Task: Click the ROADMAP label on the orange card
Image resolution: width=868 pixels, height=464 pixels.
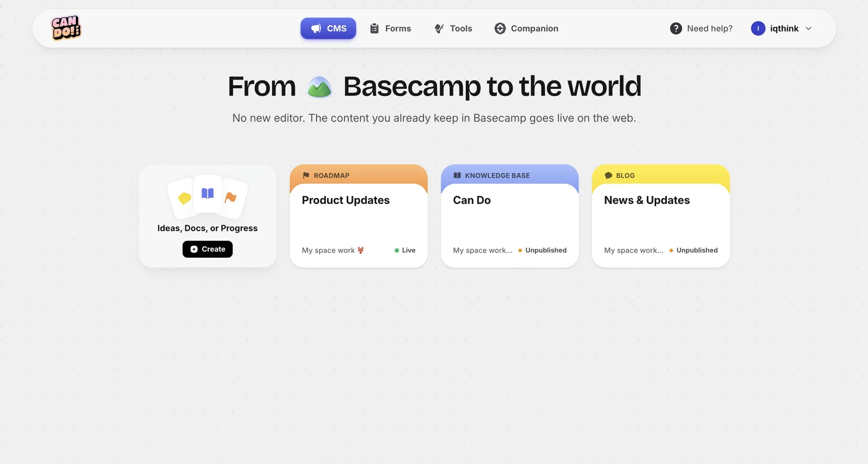Action: [332, 175]
